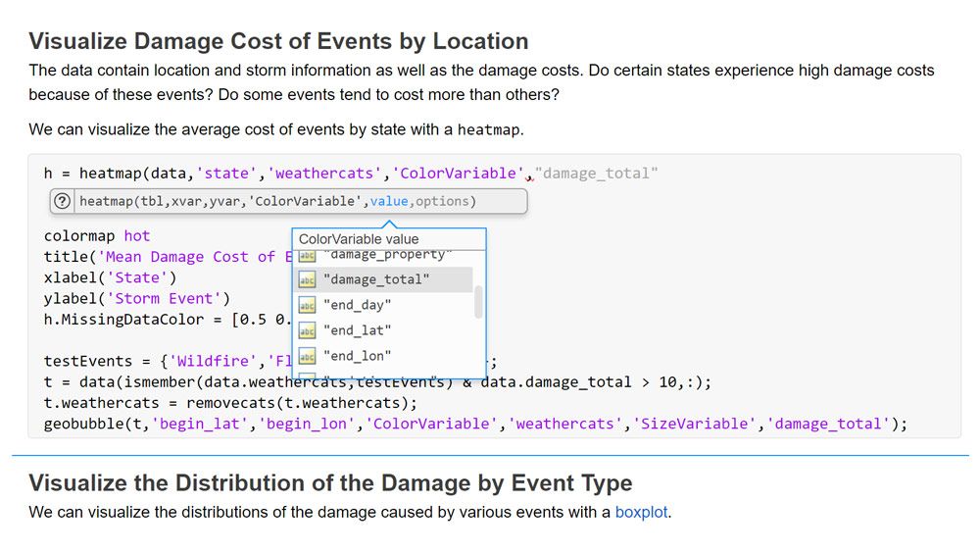Click the help question mark icon
Image resolution: width=980 pixels, height=552 pixels.
pyautogui.click(x=63, y=202)
